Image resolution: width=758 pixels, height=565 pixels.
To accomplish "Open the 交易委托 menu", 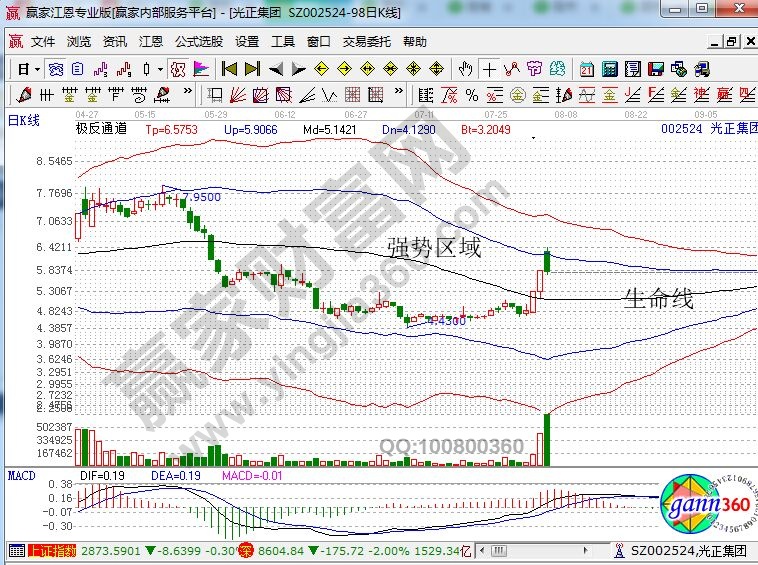I will tap(367, 42).
